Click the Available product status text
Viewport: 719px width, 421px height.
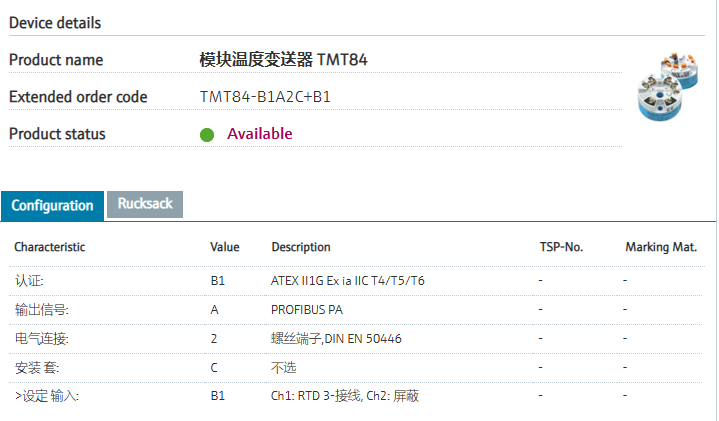(x=259, y=134)
